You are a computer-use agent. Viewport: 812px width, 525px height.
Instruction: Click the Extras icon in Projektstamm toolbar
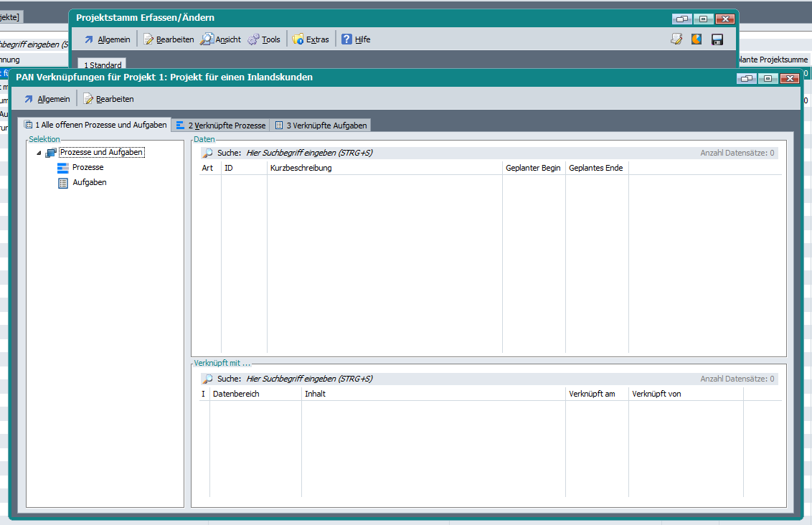298,39
